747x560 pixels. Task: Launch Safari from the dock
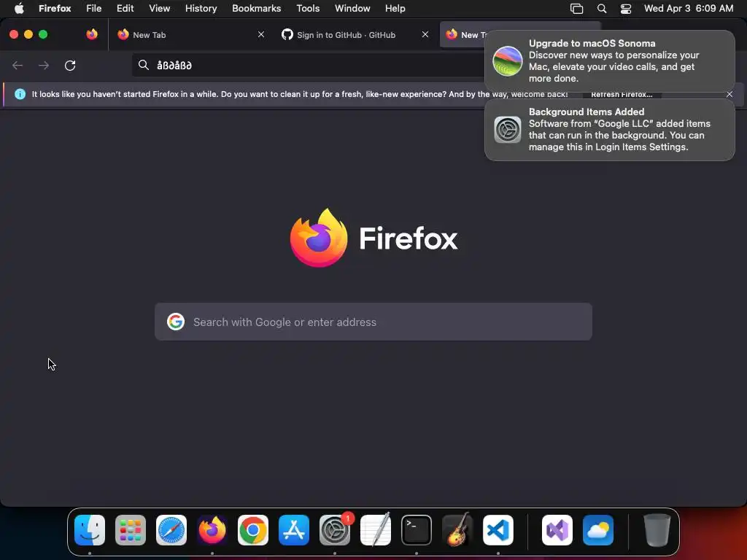[171, 530]
